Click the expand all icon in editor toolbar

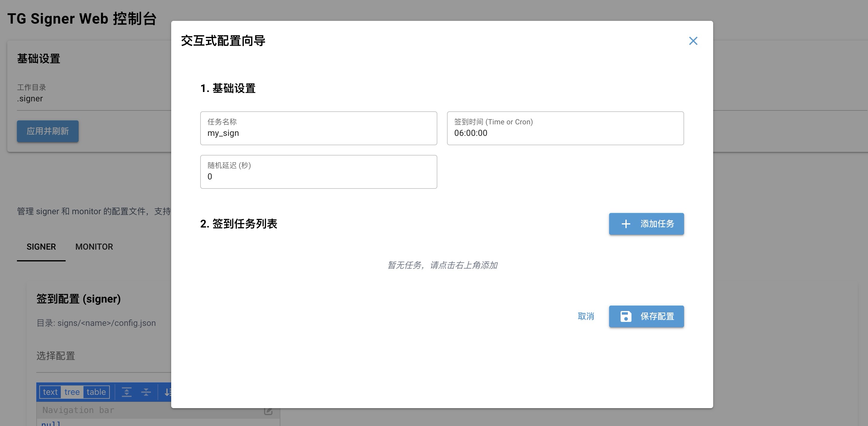(127, 392)
